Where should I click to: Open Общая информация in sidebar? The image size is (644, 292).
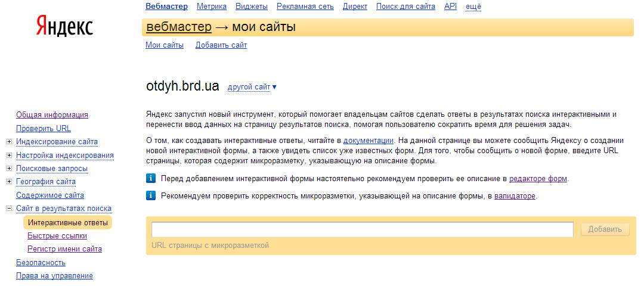pyautogui.click(x=52, y=115)
